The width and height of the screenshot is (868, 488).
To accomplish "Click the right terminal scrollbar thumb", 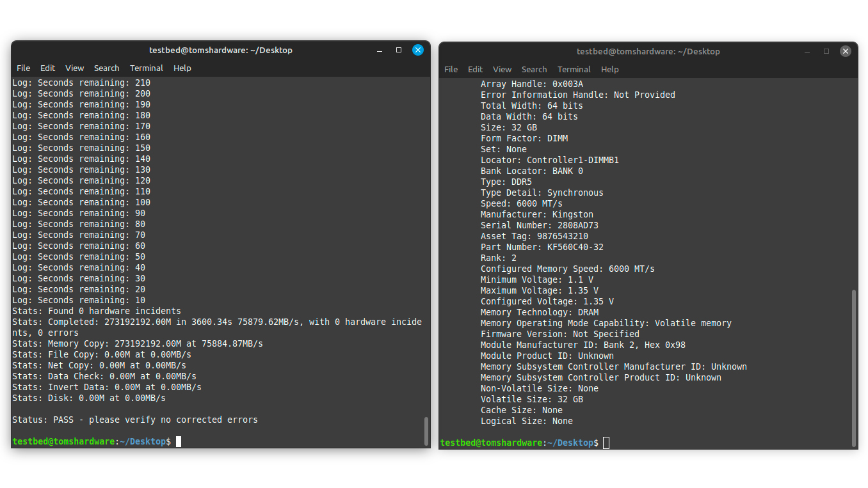I will click(854, 368).
